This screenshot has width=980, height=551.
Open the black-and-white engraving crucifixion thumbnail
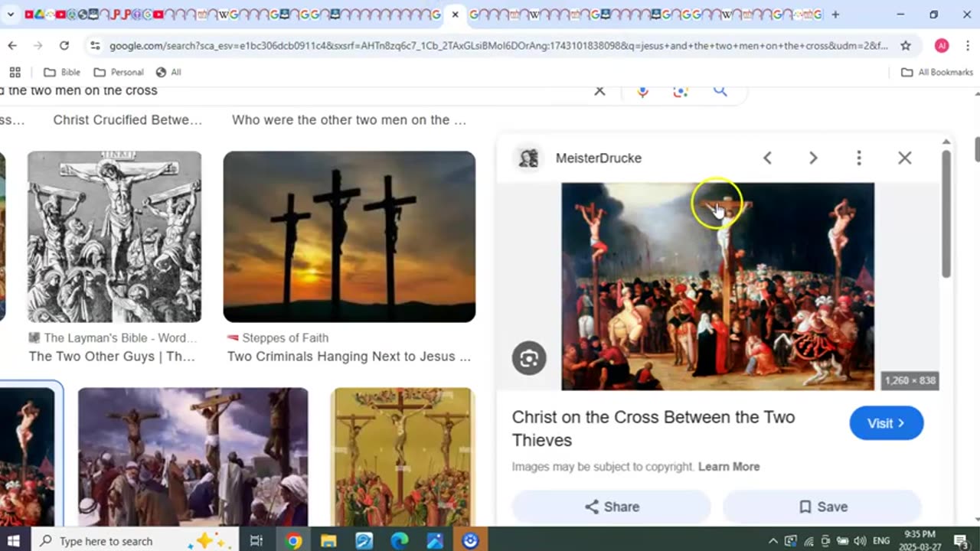pos(115,236)
